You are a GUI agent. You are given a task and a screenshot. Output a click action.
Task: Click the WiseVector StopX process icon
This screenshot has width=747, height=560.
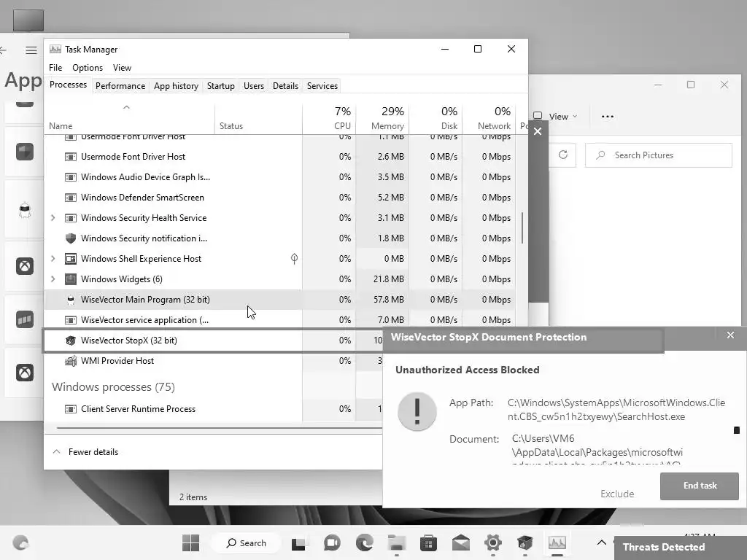tap(71, 341)
